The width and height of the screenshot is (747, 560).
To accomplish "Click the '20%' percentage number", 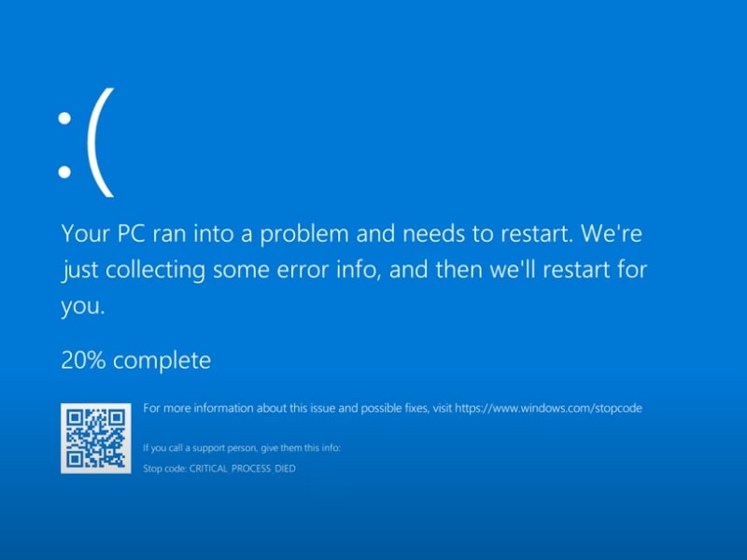I will point(83,360).
